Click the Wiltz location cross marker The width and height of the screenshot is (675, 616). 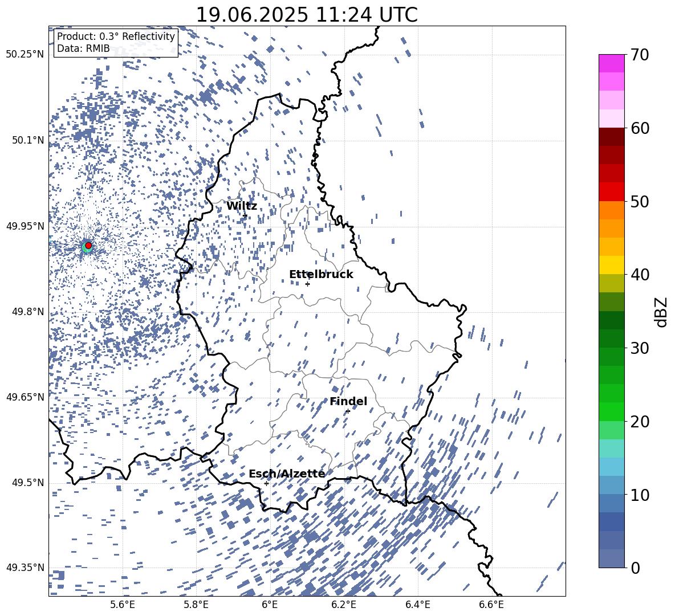[245, 215]
